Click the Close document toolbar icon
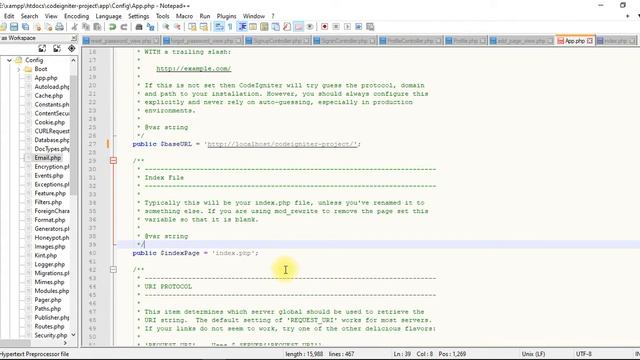This screenshot has height=360, width=640. pos(37,27)
